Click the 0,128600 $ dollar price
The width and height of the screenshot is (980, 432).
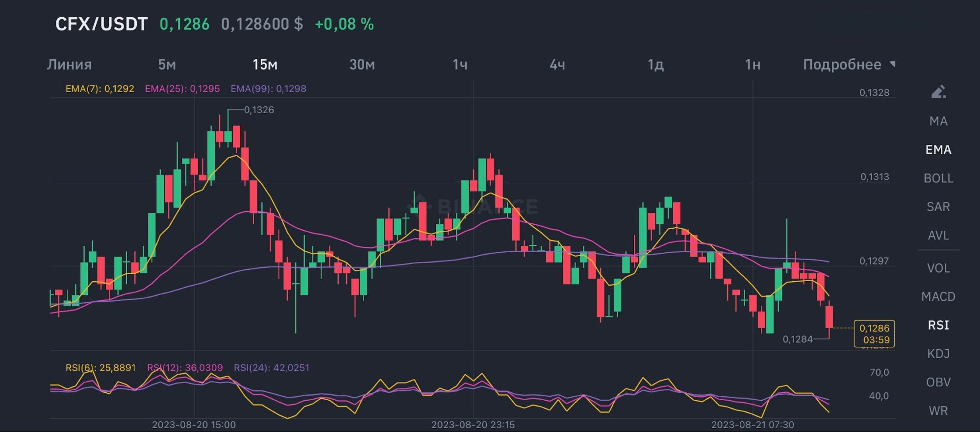pyautogui.click(x=262, y=24)
